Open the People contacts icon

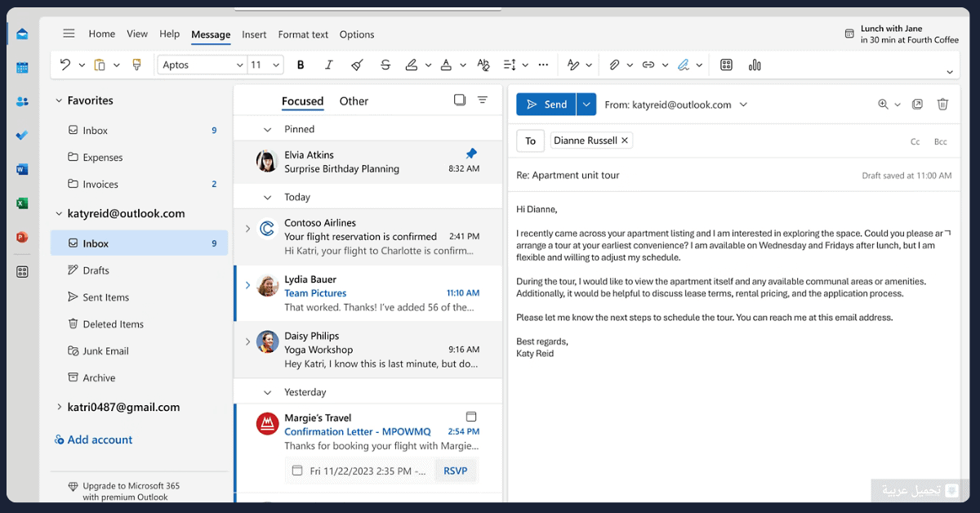tap(22, 101)
